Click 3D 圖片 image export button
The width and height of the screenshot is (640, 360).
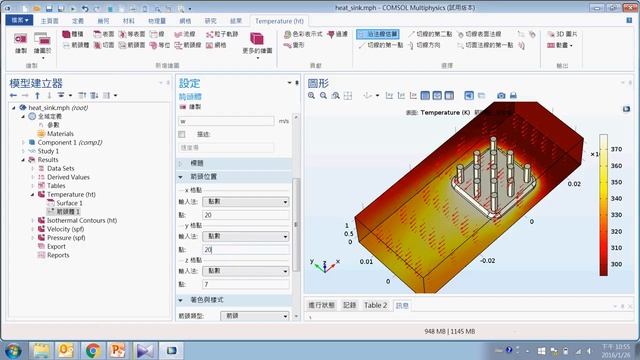(x=562, y=34)
